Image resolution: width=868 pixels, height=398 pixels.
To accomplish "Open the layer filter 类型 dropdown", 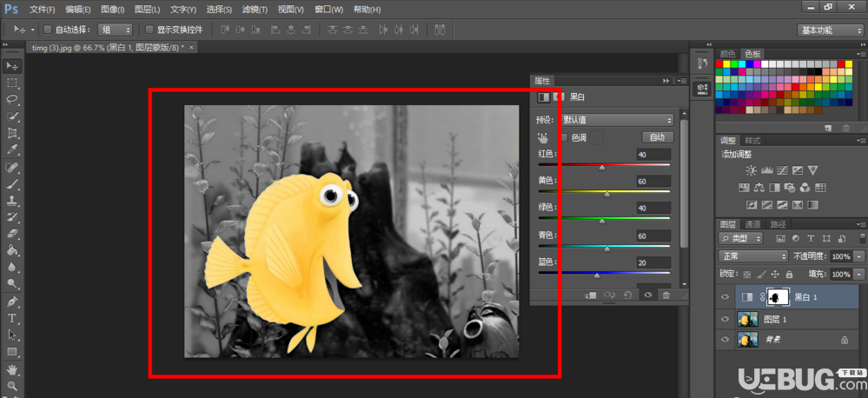I will click(740, 239).
